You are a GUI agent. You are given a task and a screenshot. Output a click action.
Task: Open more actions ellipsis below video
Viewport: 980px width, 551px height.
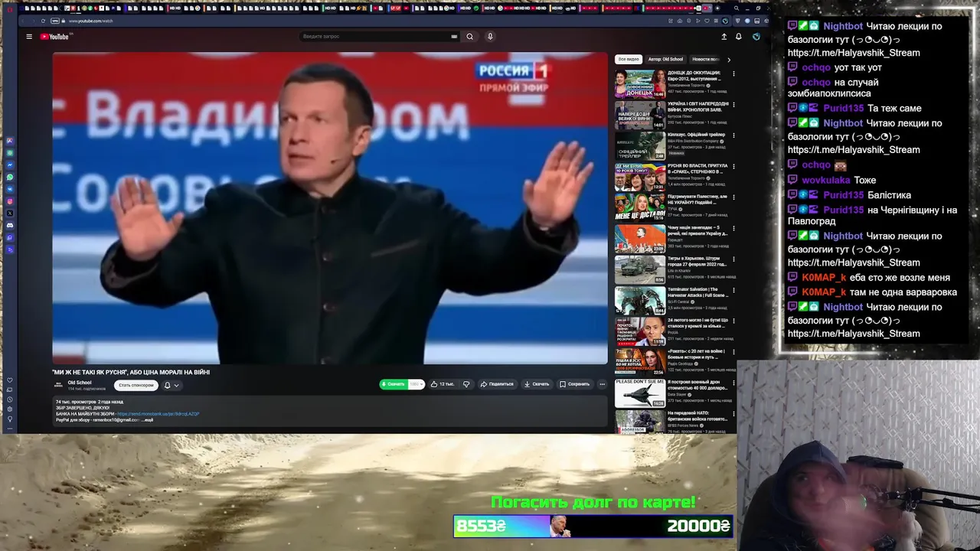603,384
